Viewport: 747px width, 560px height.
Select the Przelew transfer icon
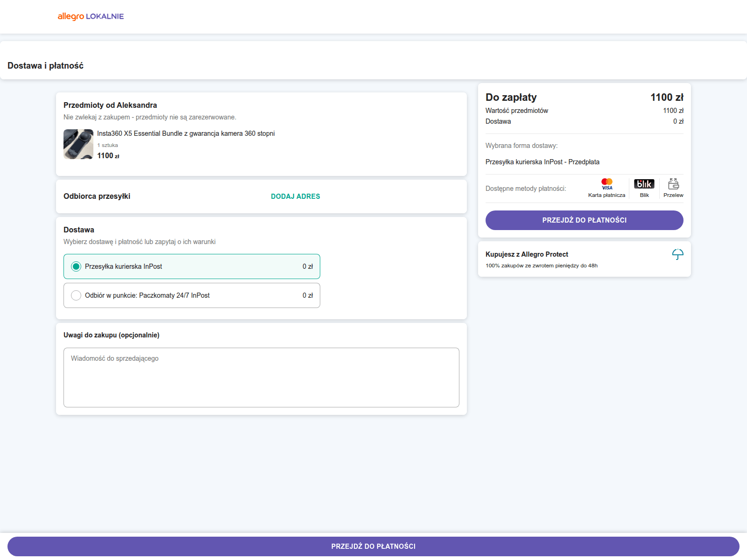673,183
